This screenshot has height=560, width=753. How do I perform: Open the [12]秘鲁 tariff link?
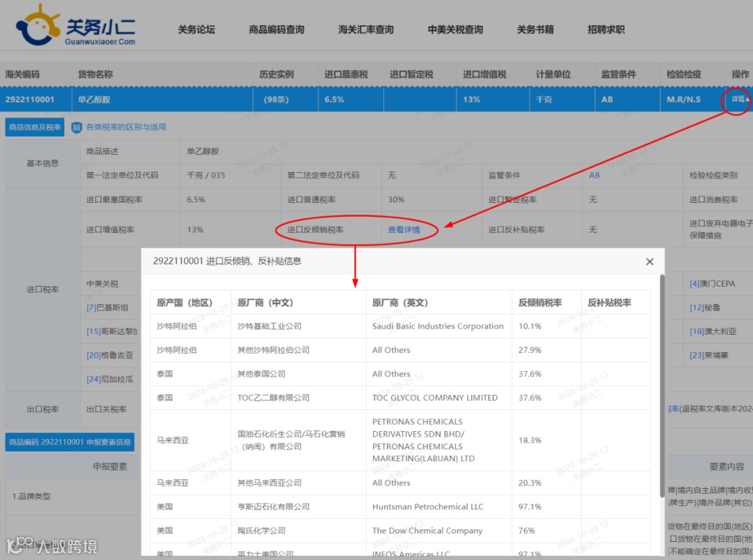[704, 308]
